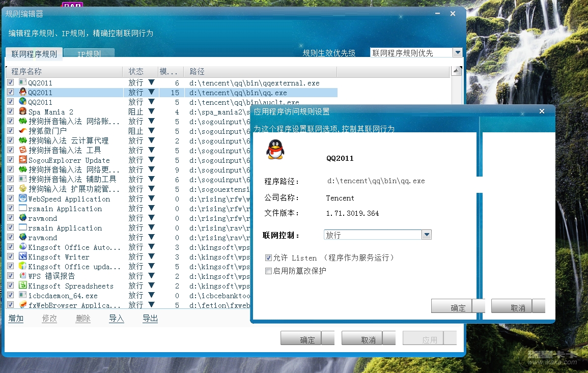Screen dimensions: 588x373
Task: Open the 联网控制 放行 dropdown
Action: click(x=427, y=235)
